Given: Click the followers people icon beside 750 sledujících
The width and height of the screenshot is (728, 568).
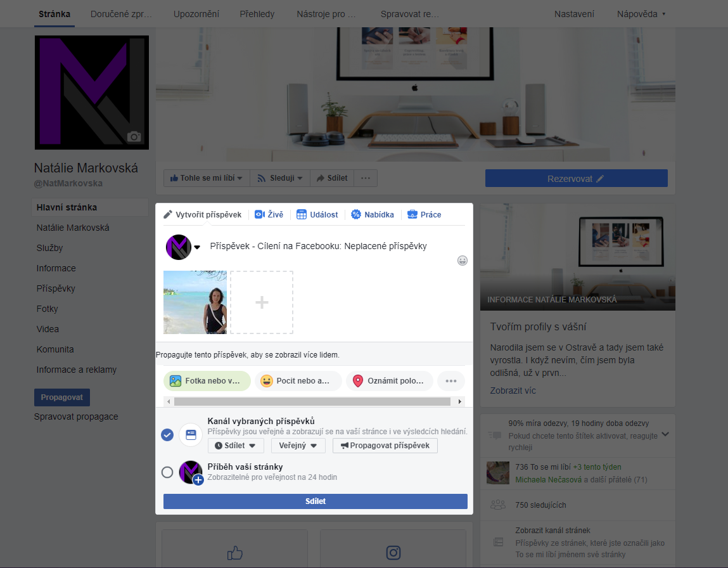Looking at the screenshot, I should coord(498,505).
